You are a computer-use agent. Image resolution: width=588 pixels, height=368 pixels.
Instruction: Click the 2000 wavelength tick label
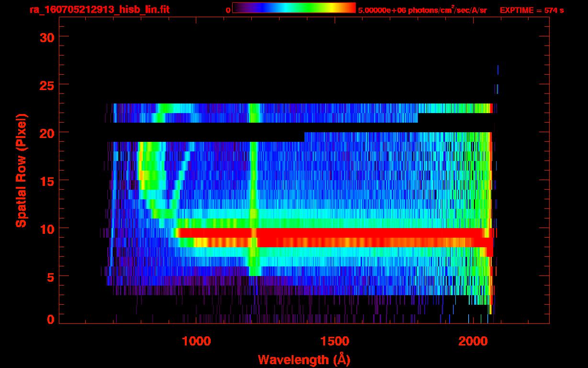point(472,341)
